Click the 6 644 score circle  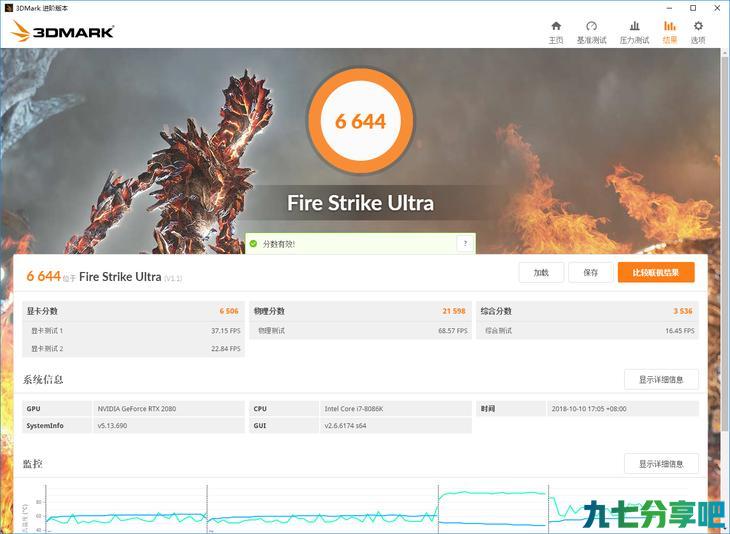tap(361, 121)
